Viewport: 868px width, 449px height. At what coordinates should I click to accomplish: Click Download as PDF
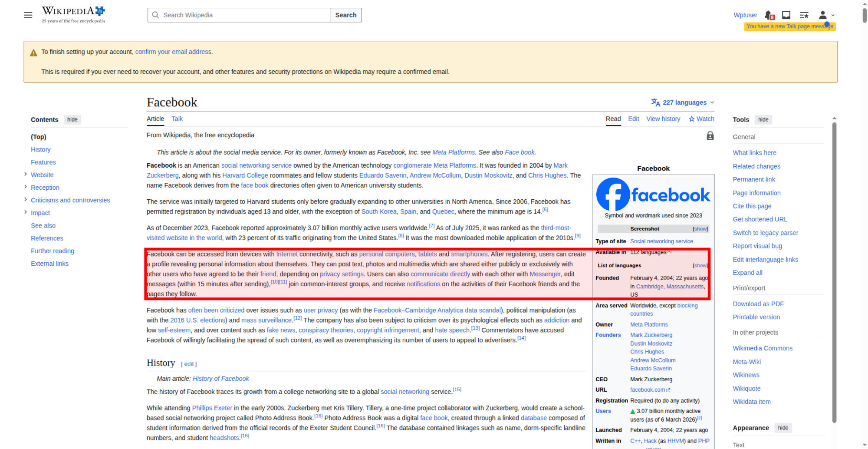click(758, 304)
